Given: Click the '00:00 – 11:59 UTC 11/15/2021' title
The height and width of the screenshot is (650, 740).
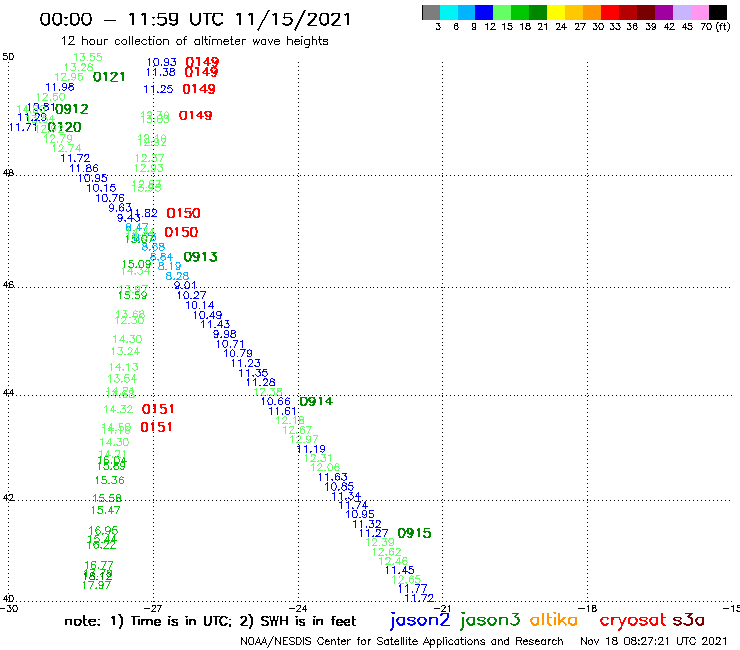Looking at the screenshot, I should point(195,19).
